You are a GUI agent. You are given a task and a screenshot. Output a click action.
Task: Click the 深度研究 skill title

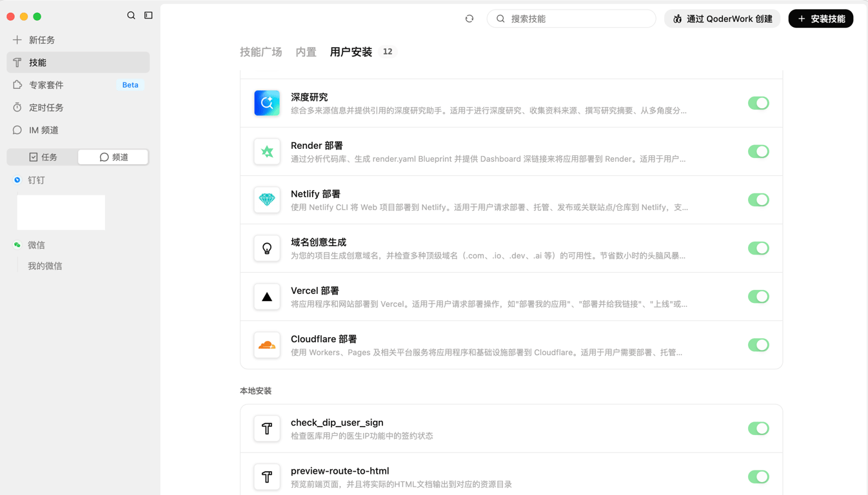click(x=310, y=97)
